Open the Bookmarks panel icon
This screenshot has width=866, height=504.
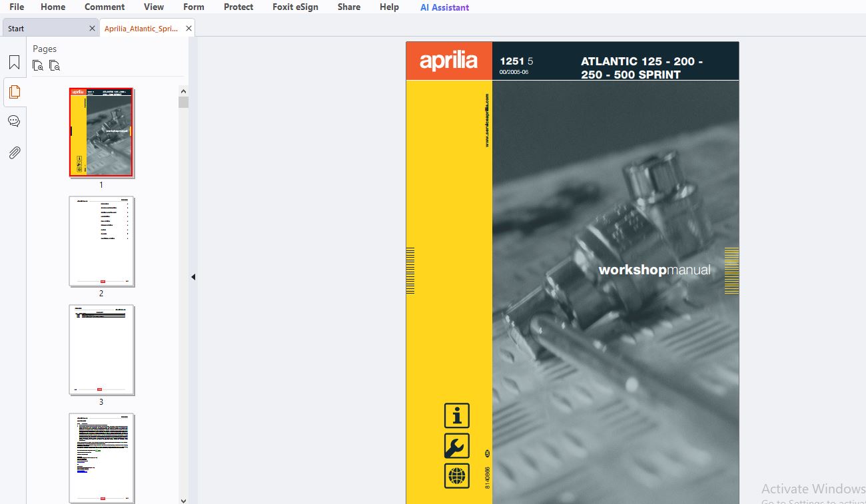[14, 63]
